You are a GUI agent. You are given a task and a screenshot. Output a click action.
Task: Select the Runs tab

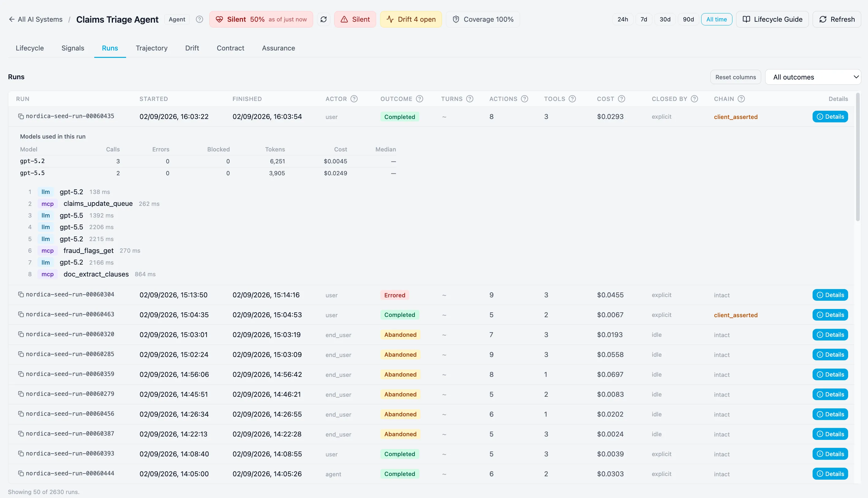[110, 48]
